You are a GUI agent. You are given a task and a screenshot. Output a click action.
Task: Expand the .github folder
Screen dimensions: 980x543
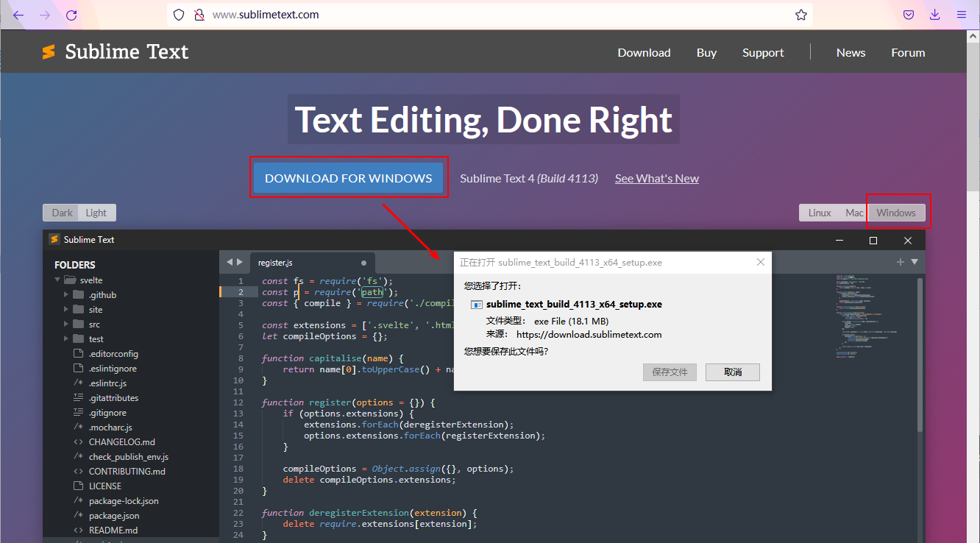click(x=67, y=295)
